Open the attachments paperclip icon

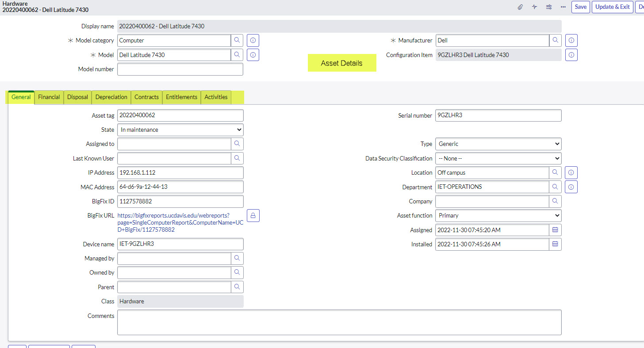pos(521,7)
